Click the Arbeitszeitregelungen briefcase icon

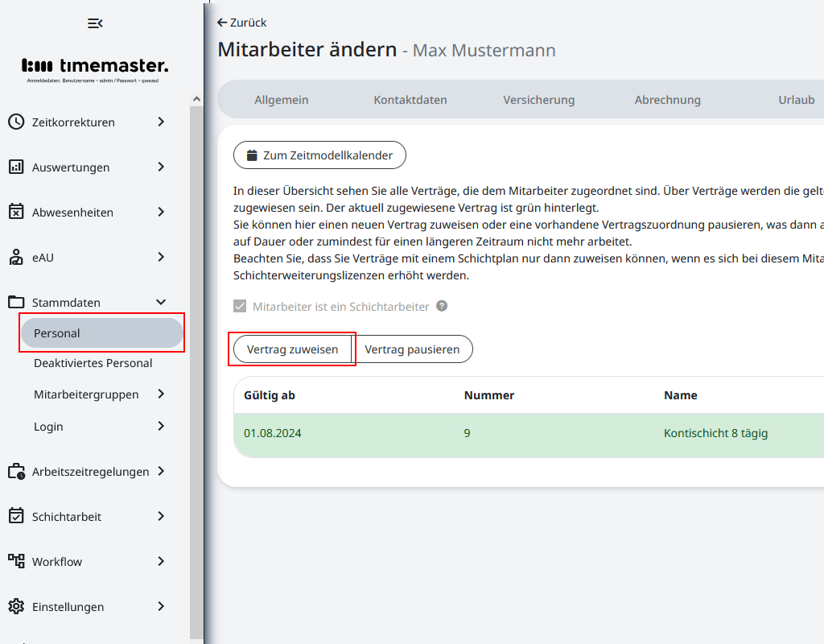point(16,472)
